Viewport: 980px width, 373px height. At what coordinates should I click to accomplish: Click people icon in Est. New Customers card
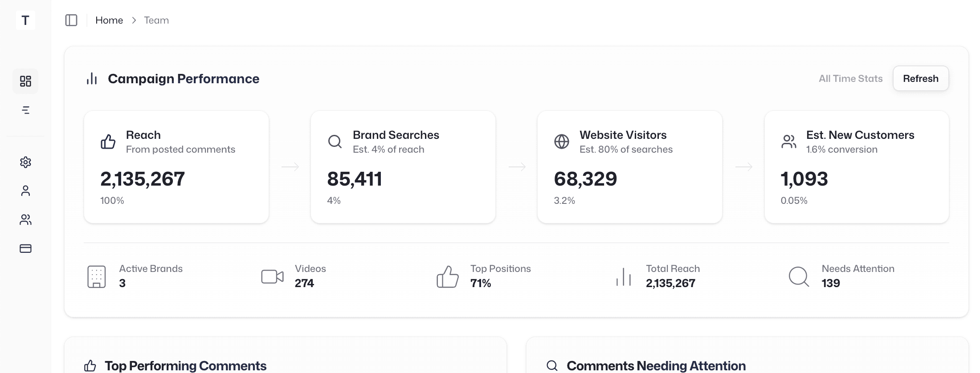pyautogui.click(x=788, y=142)
